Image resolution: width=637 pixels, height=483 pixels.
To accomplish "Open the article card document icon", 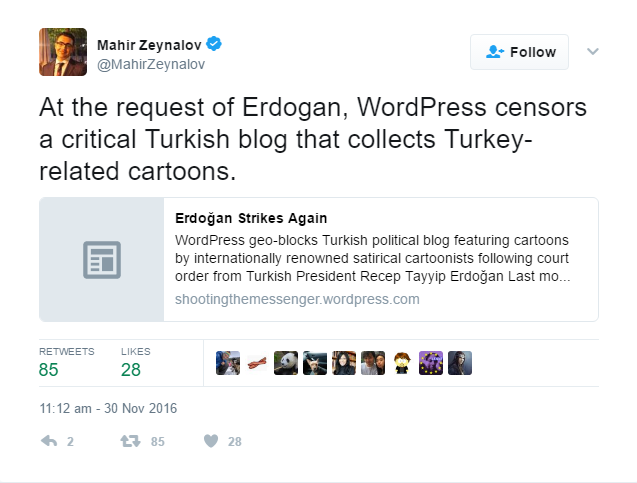I will click(101, 259).
